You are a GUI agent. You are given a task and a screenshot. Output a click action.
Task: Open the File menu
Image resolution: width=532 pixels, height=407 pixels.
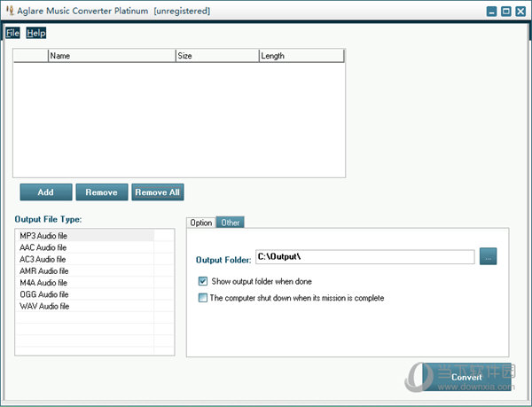click(12, 33)
